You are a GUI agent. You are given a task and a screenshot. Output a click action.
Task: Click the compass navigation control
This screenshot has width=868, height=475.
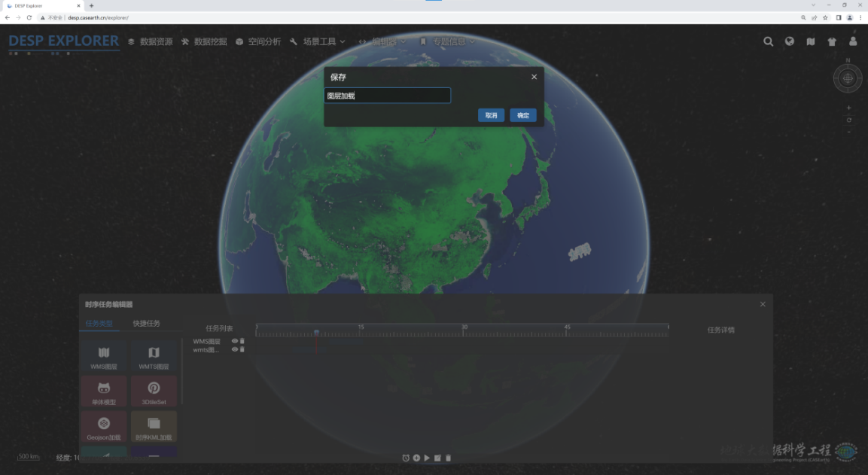[x=848, y=78]
